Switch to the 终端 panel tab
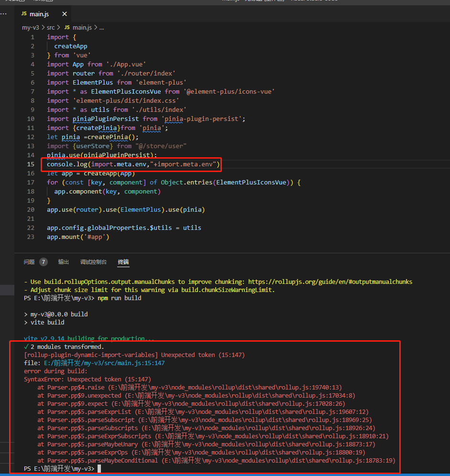The width and height of the screenshot is (450, 476). tap(123, 262)
